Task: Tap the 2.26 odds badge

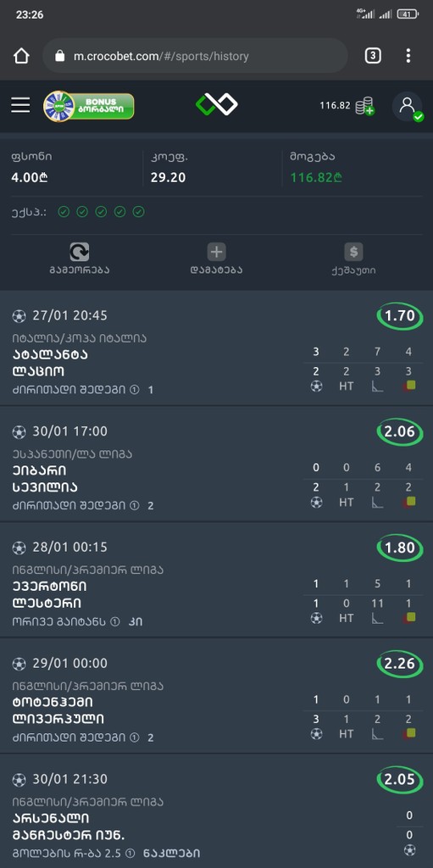Action: (x=400, y=663)
